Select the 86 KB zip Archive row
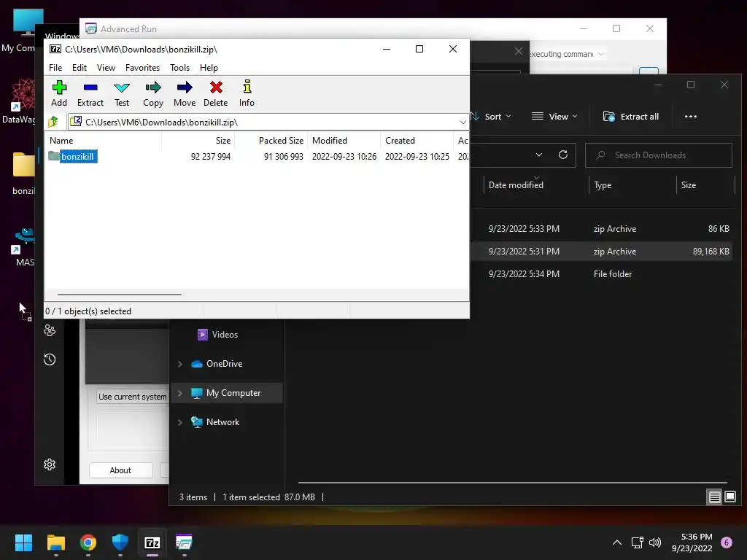The image size is (747, 560). pyautogui.click(x=601, y=229)
